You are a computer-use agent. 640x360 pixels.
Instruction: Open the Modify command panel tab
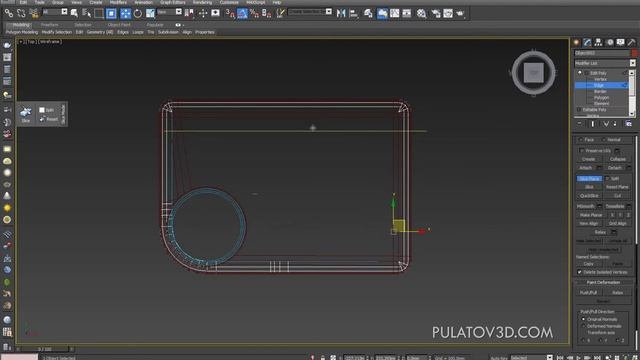pos(587,42)
